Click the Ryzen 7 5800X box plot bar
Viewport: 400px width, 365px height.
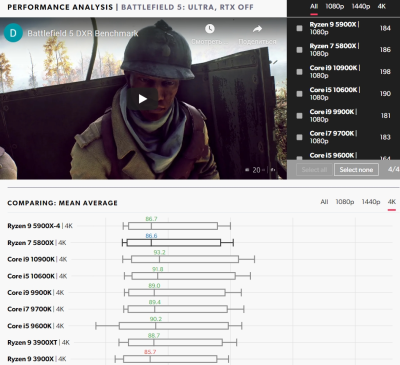(174, 243)
